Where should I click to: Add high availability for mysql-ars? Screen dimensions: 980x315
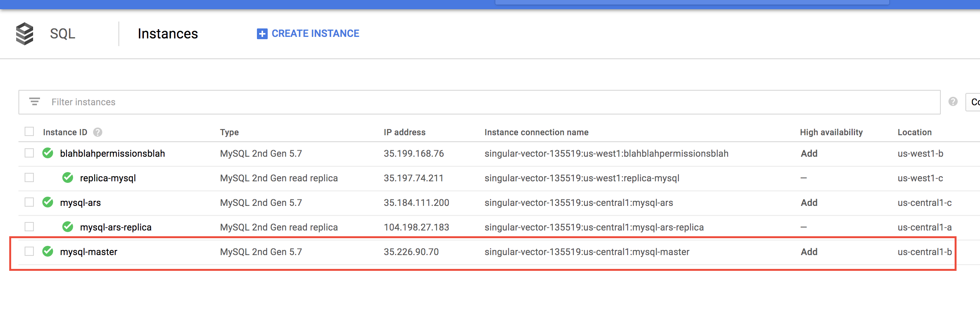tap(809, 203)
